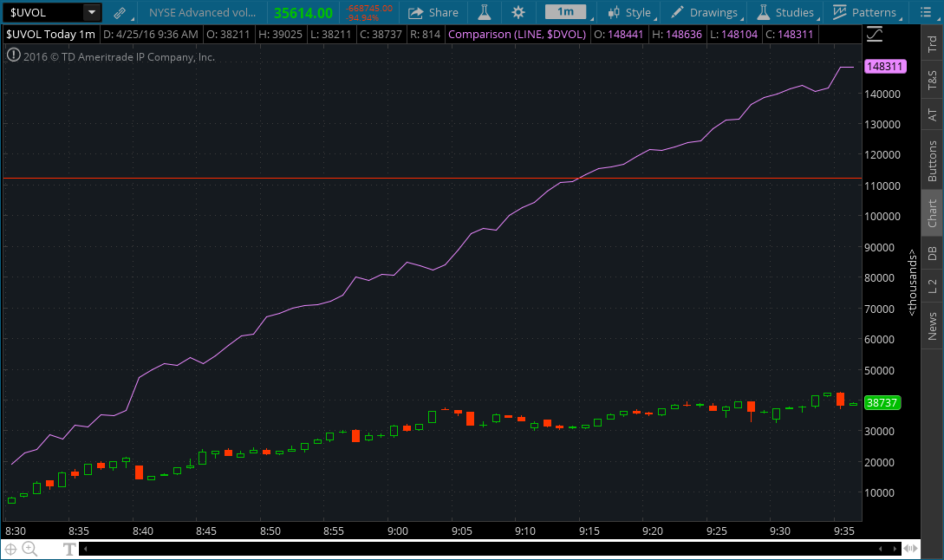
Task: Select the Chart sidebar tab
Action: click(x=932, y=213)
